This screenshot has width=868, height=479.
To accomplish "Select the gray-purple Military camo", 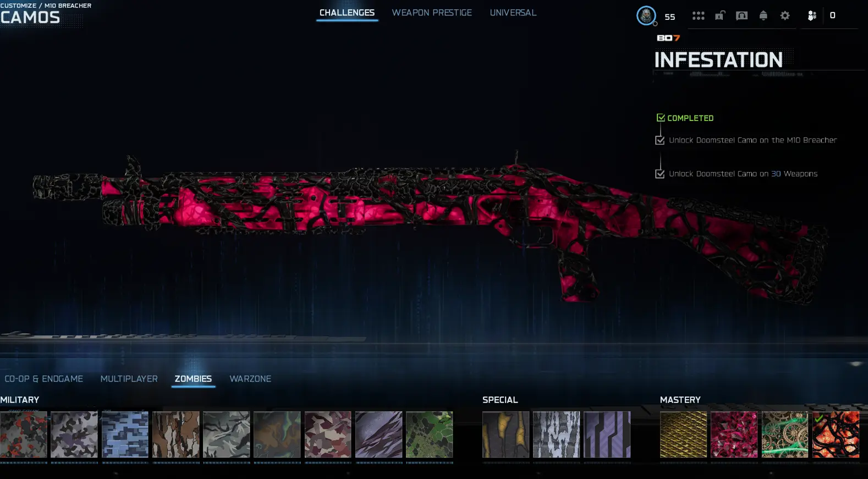I will pyautogui.click(x=74, y=434).
